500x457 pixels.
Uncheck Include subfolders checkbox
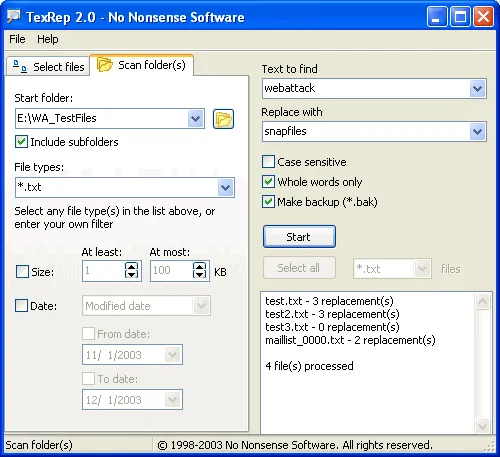coord(21,142)
